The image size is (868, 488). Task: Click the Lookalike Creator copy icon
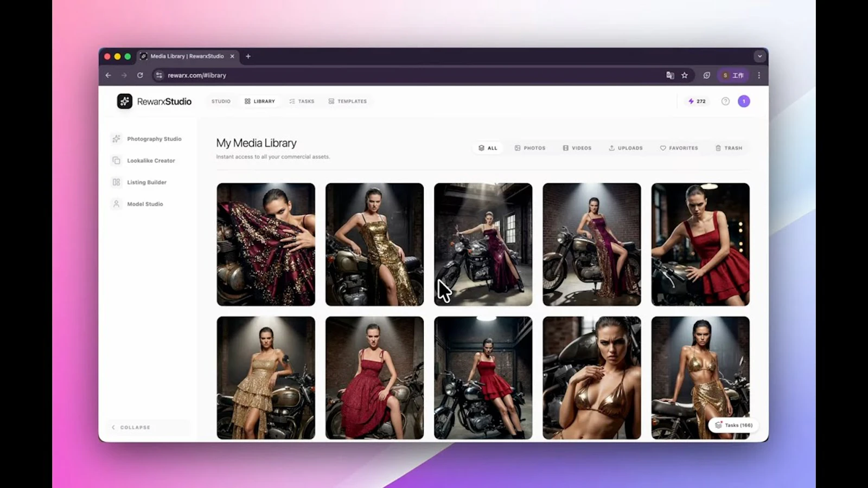coord(116,160)
